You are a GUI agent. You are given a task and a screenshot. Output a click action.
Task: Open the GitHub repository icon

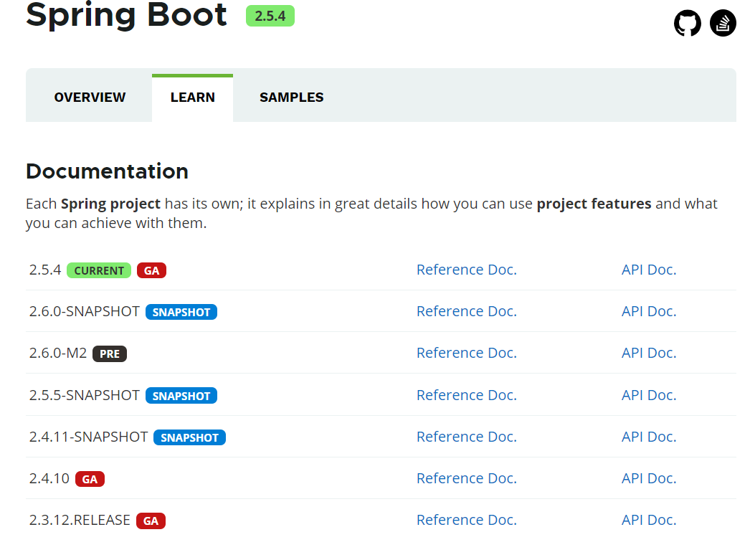[x=688, y=23]
